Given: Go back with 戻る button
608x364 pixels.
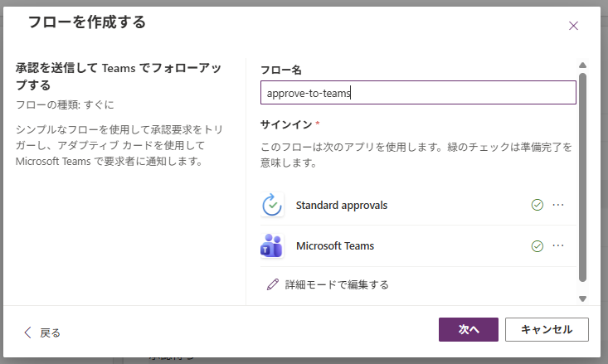Looking at the screenshot, I should 42,332.
